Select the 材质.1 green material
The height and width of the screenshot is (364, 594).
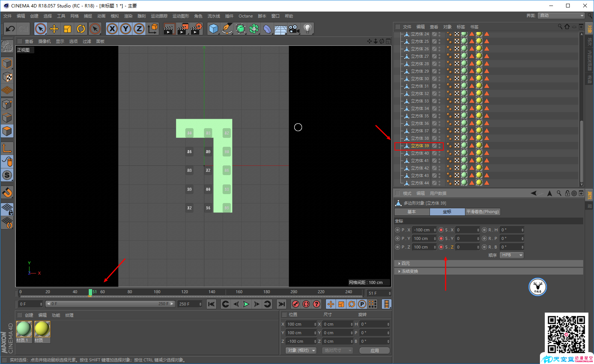[24, 329]
